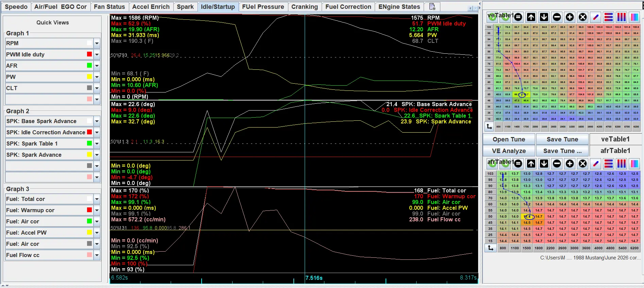
Task: Click the set-equal icon in afrTable1 toolbar
Action: 518,164
